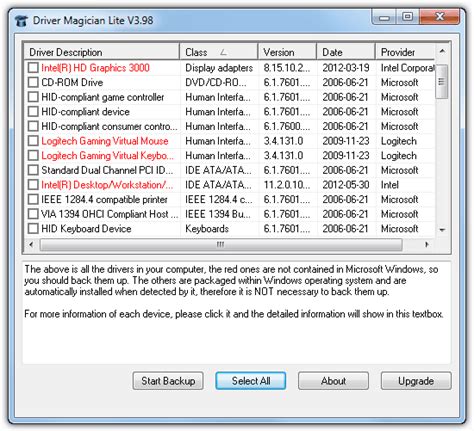The height and width of the screenshot is (431, 474).
Task: Click the Upgrade button
Action: pyautogui.click(x=416, y=381)
